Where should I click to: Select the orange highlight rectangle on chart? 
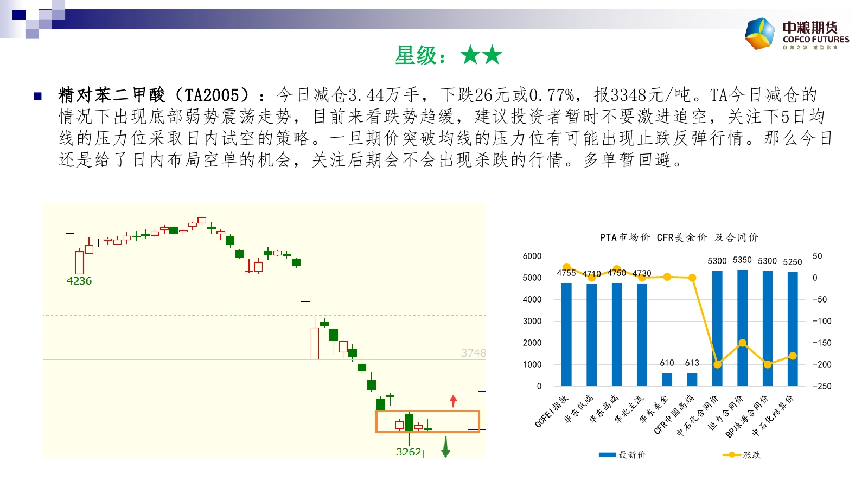click(427, 422)
